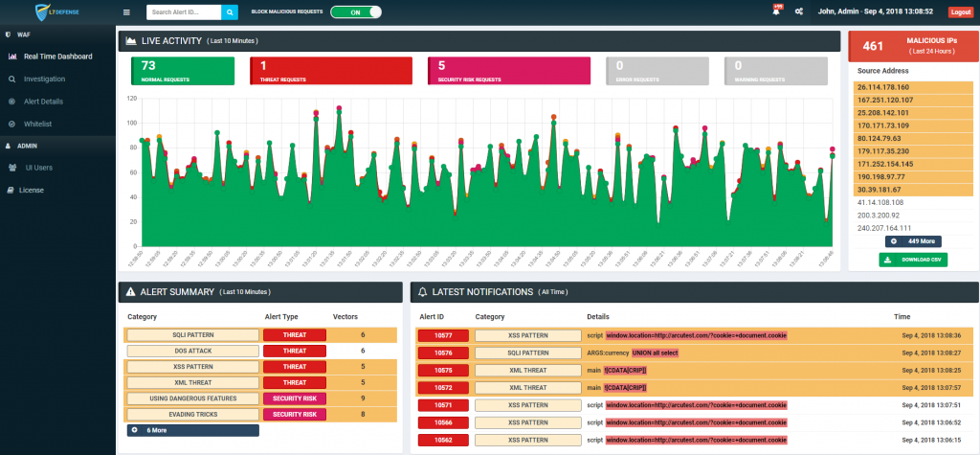Click the Search Alert ID input field
The height and width of the screenshot is (455, 980).
point(185,11)
